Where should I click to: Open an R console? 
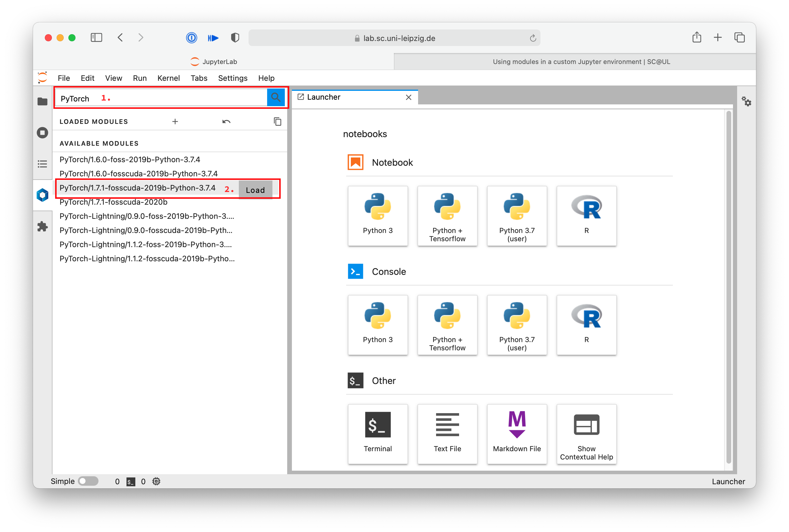tap(586, 325)
